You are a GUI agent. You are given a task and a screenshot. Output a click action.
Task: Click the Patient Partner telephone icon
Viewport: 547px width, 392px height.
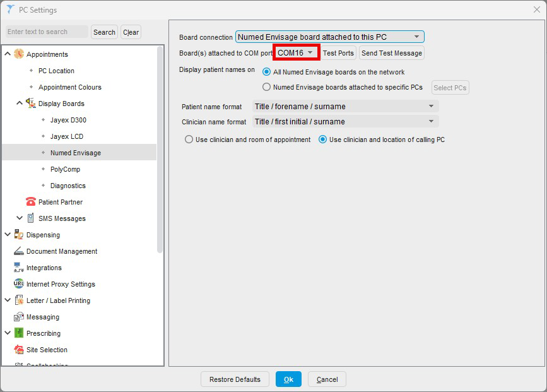tap(31, 202)
